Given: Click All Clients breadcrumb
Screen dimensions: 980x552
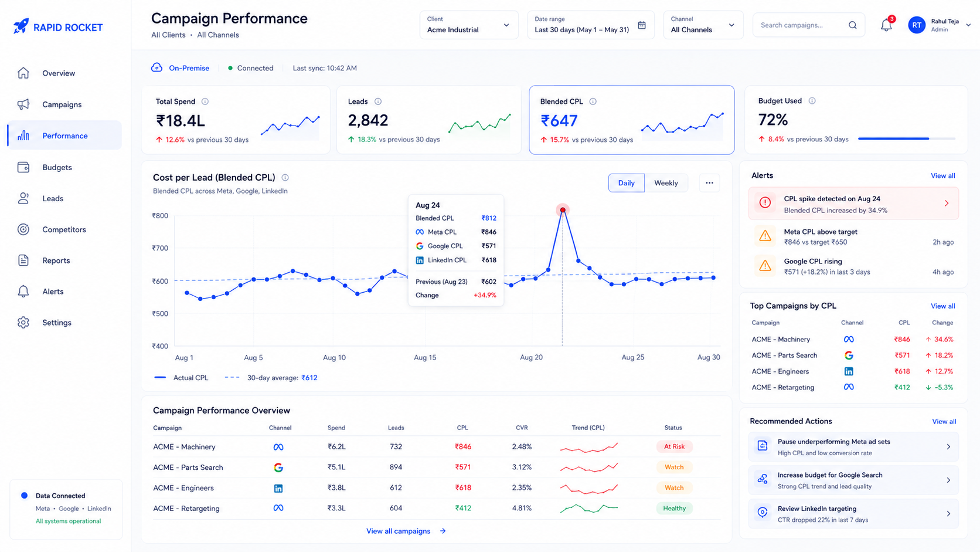Looking at the screenshot, I should (168, 35).
